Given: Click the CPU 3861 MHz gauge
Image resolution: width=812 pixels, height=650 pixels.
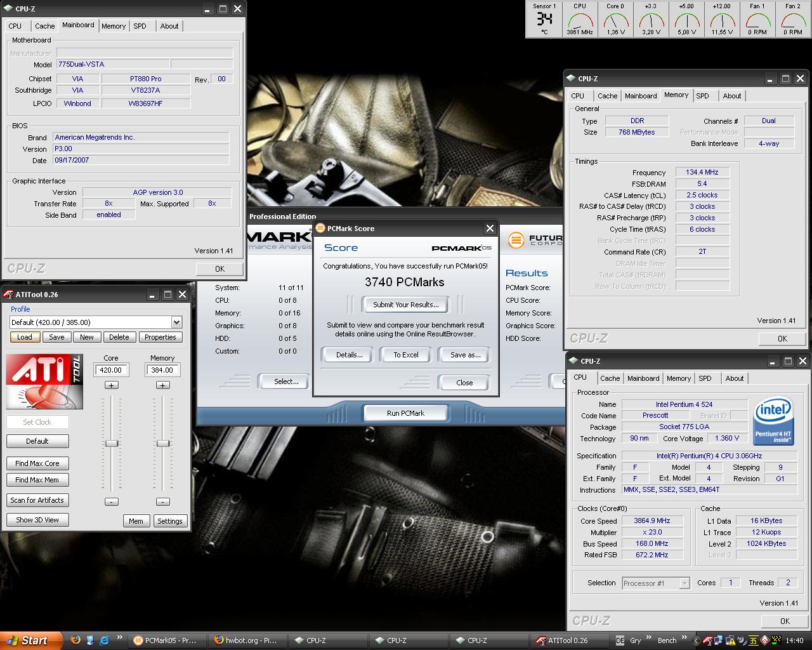Looking at the screenshot, I should [x=580, y=19].
